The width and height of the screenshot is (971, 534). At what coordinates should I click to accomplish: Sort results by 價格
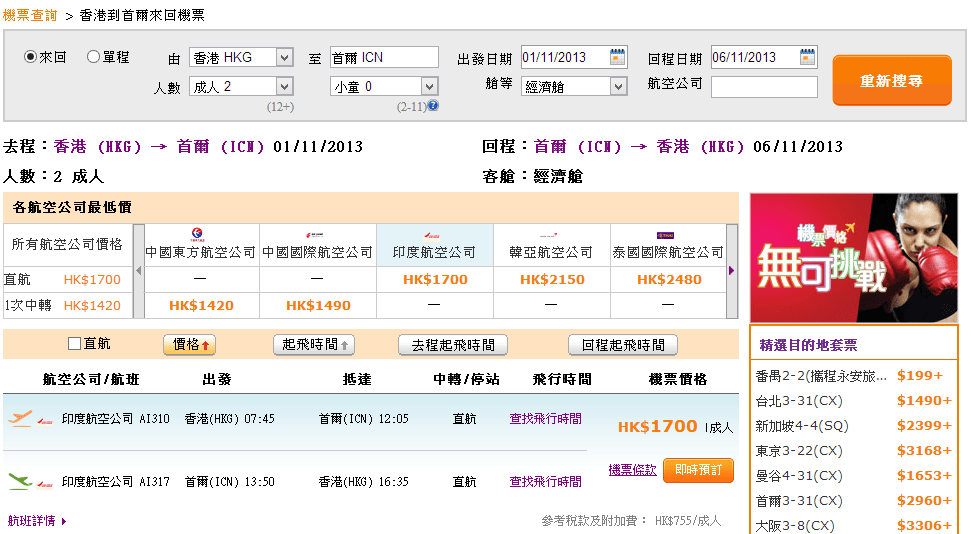(x=190, y=345)
